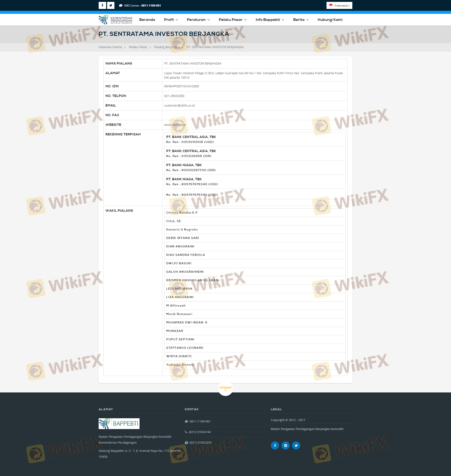The height and width of the screenshot is (476, 451).
Task: Open the footer Facebook circle icon
Action: (275, 445)
